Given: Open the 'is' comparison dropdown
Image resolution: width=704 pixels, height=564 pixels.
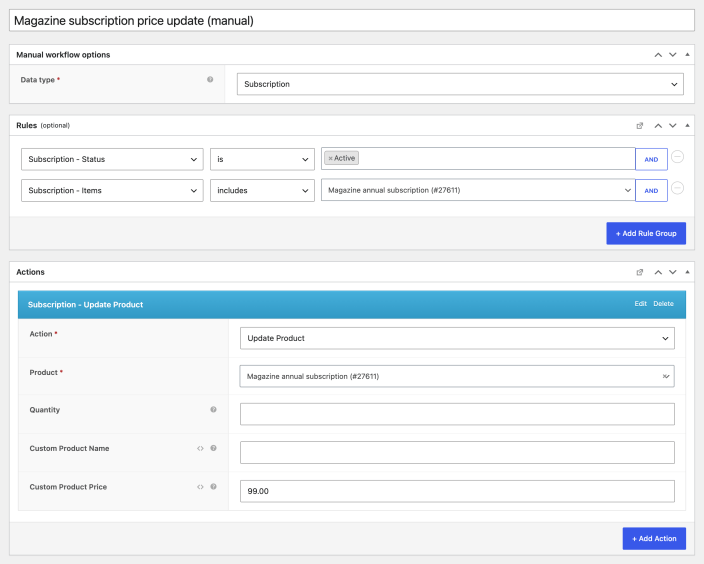Looking at the screenshot, I should click(262, 159).
